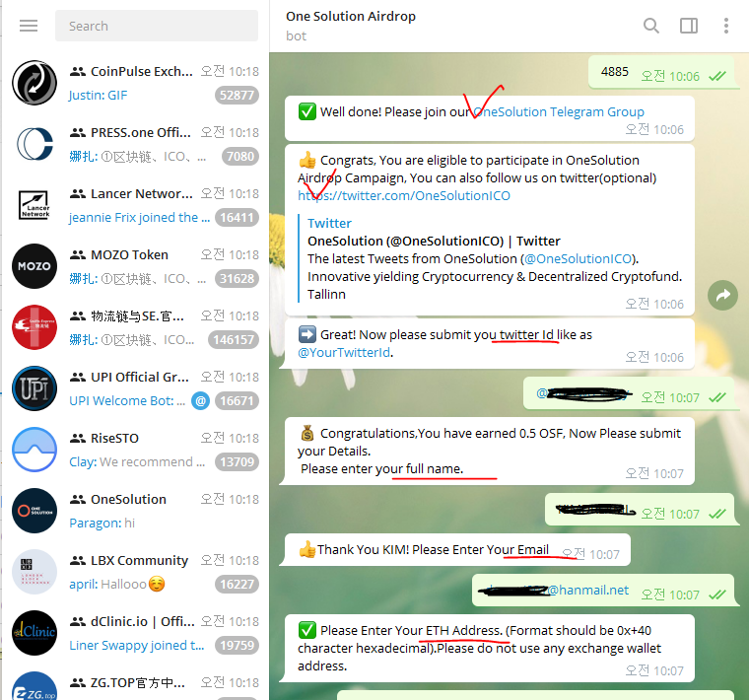The width and height of the screenshot is (749, 700).
Task: Click group icon beside LBX Community
Action: click(78, 561)
